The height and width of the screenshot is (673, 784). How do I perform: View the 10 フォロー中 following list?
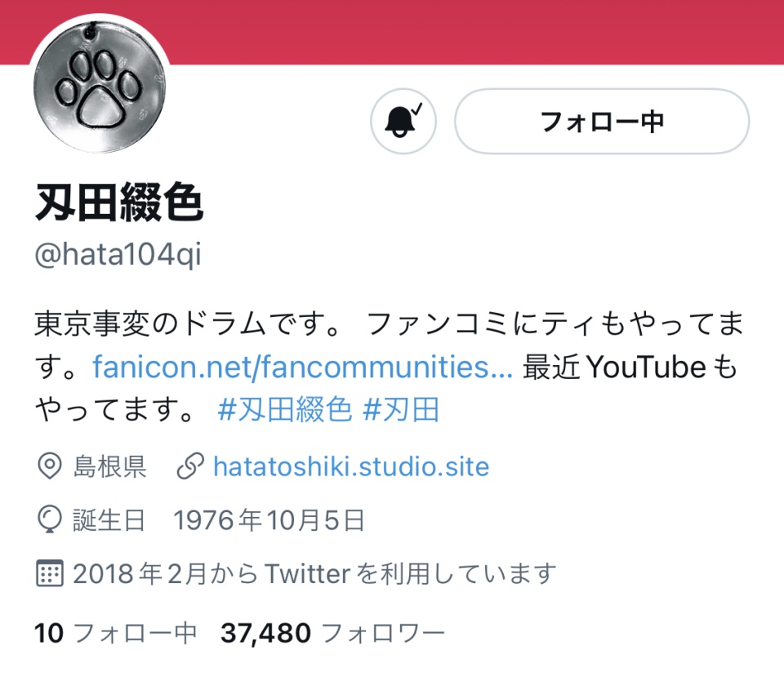[115, 633]
